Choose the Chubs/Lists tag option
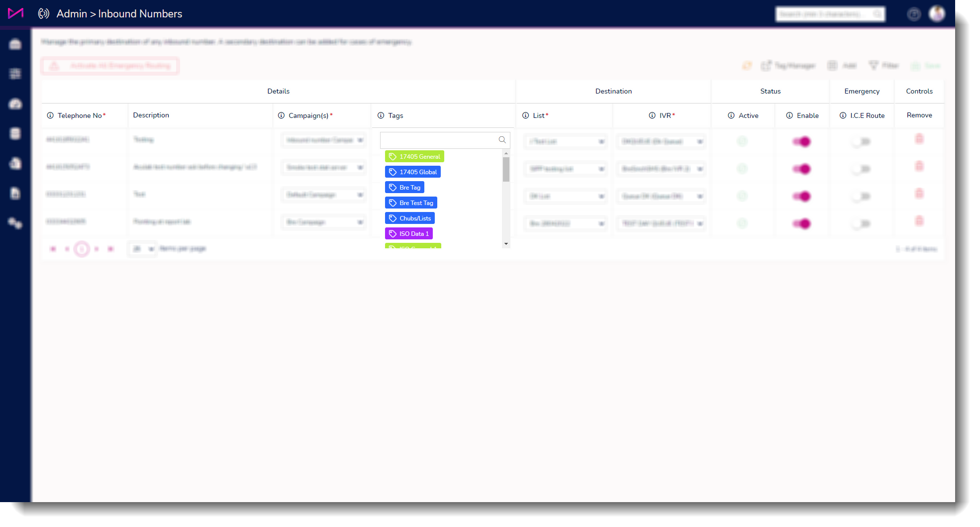980x527 pixels. pos(410,218)
